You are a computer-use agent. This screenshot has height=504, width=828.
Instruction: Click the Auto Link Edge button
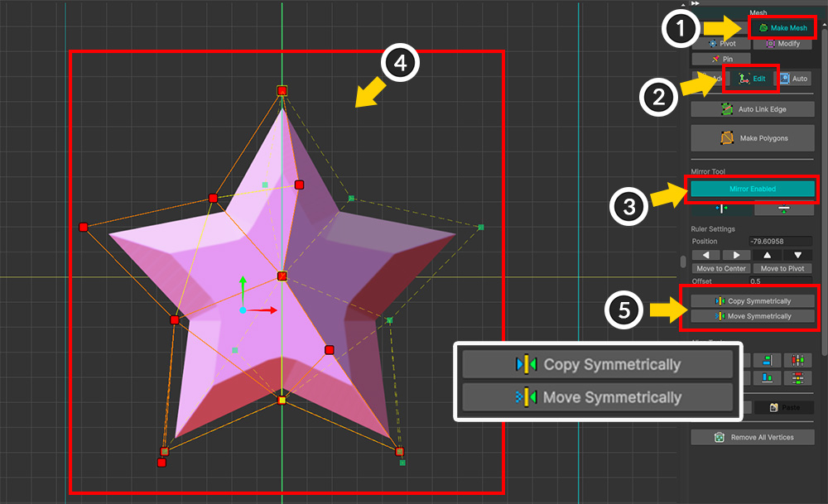click(753, 109)
